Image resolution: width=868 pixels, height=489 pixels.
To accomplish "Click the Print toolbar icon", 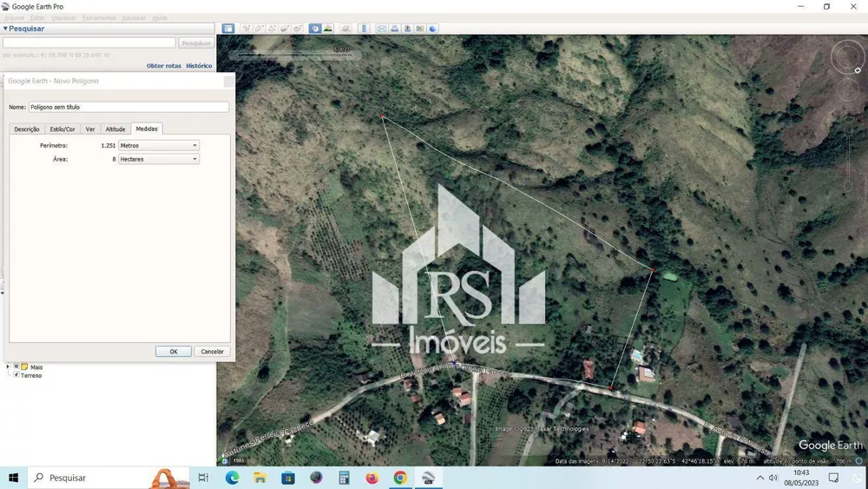I will click(395, 29).
